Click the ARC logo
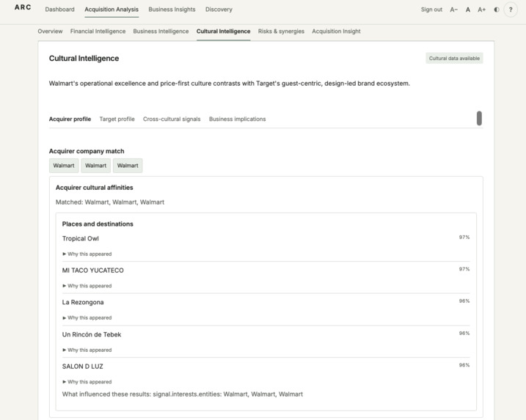The height and width of the screenshot is (420, 526). tap(23, 7)
